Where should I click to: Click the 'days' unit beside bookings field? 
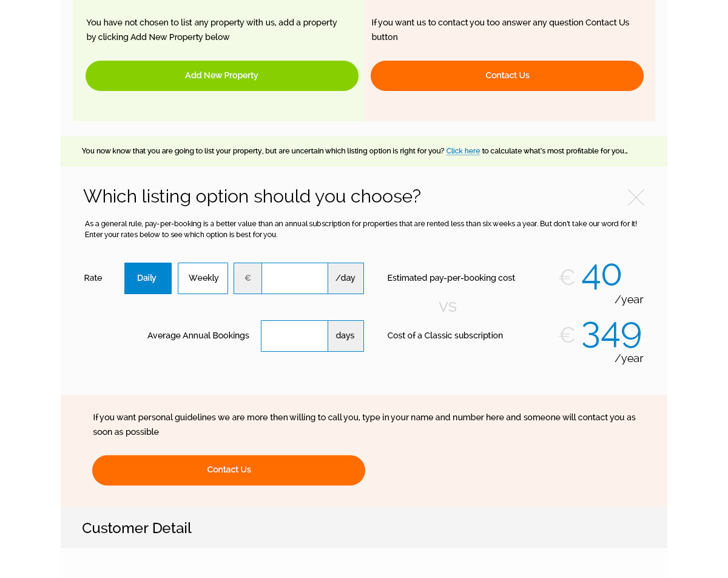pos(345,336)
